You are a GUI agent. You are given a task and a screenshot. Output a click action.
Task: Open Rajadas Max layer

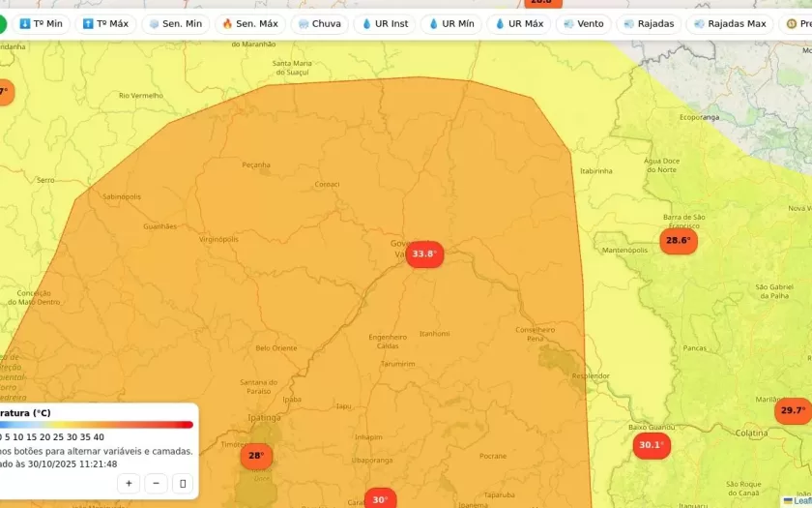730,24
